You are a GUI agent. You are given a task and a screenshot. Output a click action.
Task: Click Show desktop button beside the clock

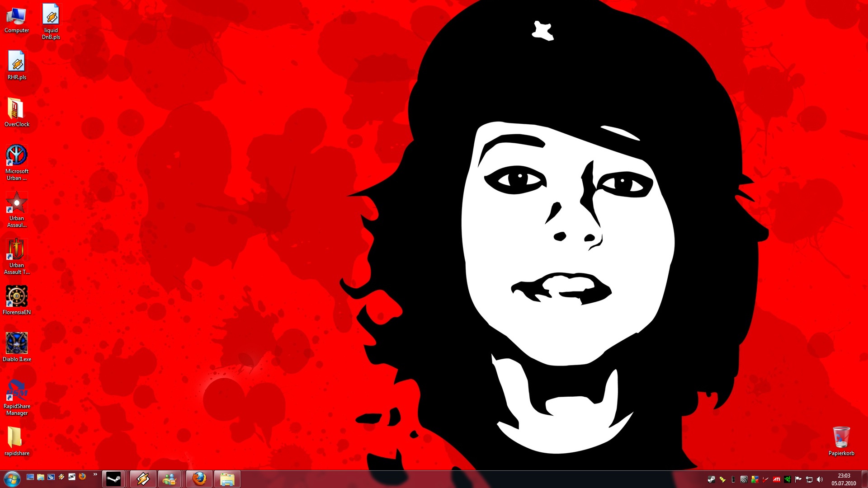coord(864,479)
